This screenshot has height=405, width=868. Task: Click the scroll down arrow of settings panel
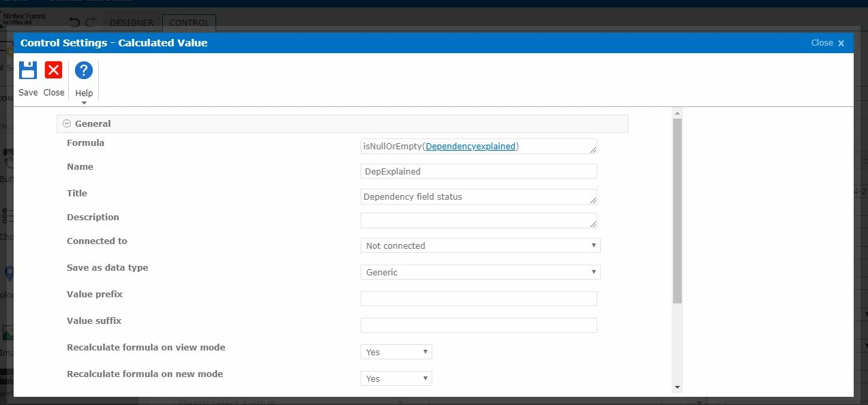point(677,387)
